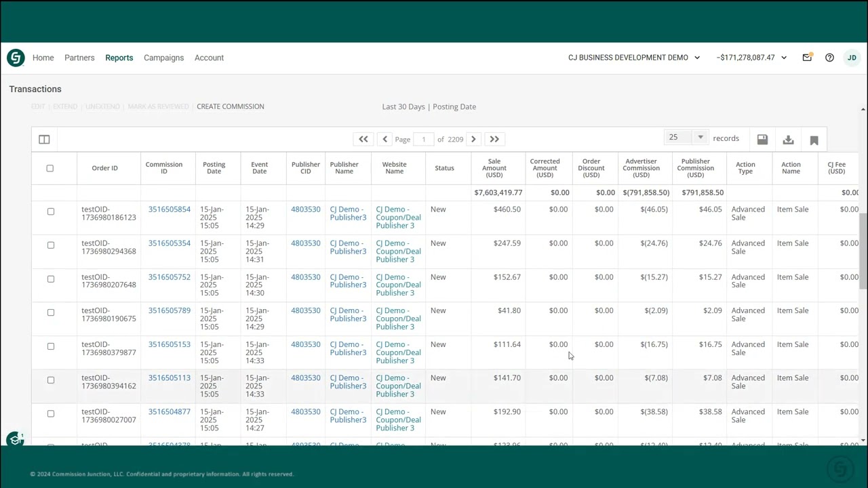Click the vertical table scrollbar thumb
Screen dimensions: 868x488
[x=863, y=251]
